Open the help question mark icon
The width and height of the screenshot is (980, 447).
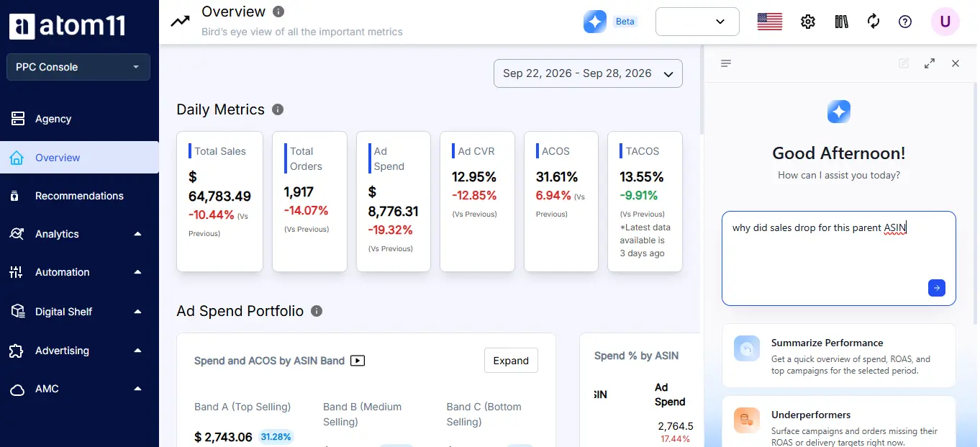pos(905,22)
